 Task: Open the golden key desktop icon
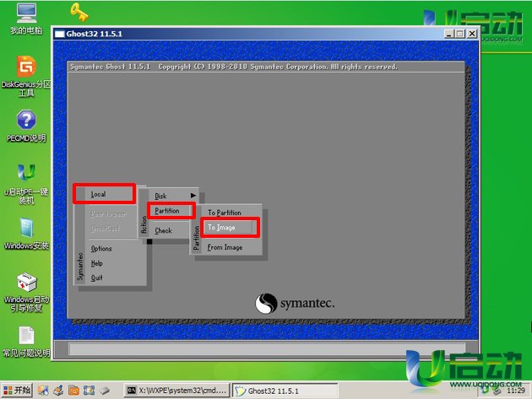[x=79, y=12]
